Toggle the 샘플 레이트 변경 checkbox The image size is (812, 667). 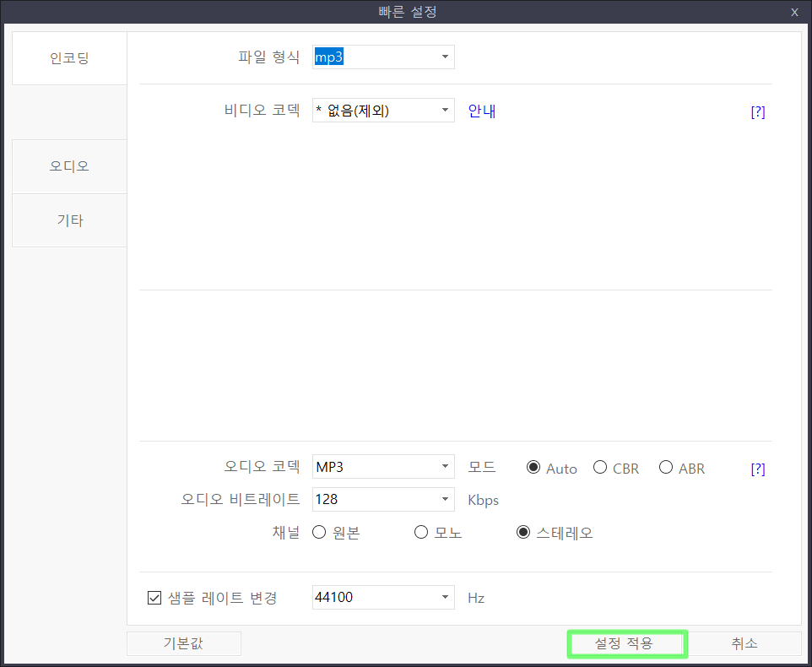coord(154,598)
